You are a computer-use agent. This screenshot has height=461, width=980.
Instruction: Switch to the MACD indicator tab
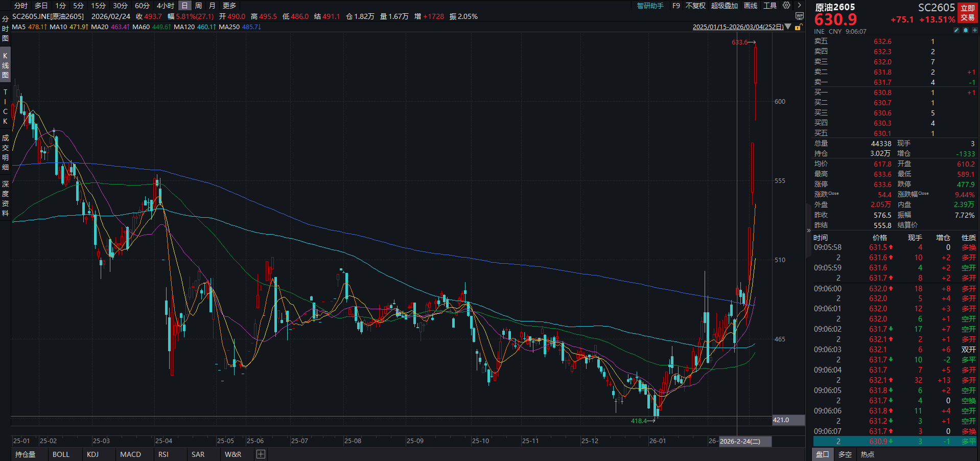(x=130, y=454)
